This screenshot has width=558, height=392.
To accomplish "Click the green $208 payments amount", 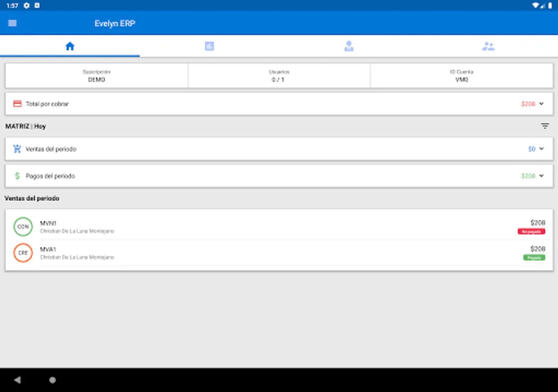I will (528, 176).
